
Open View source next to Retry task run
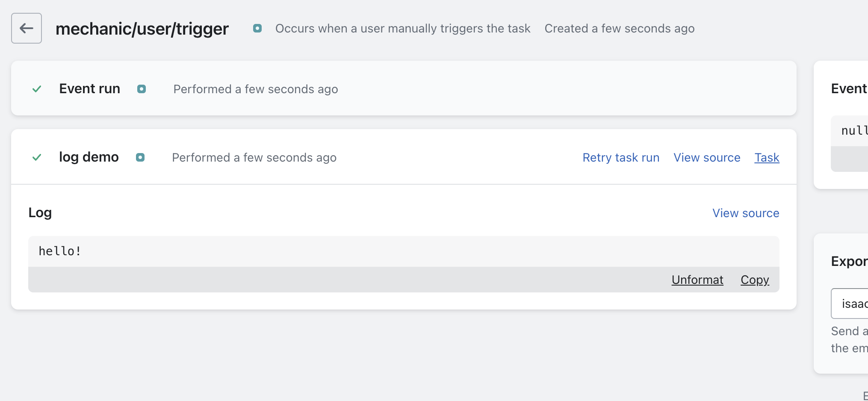706,157
